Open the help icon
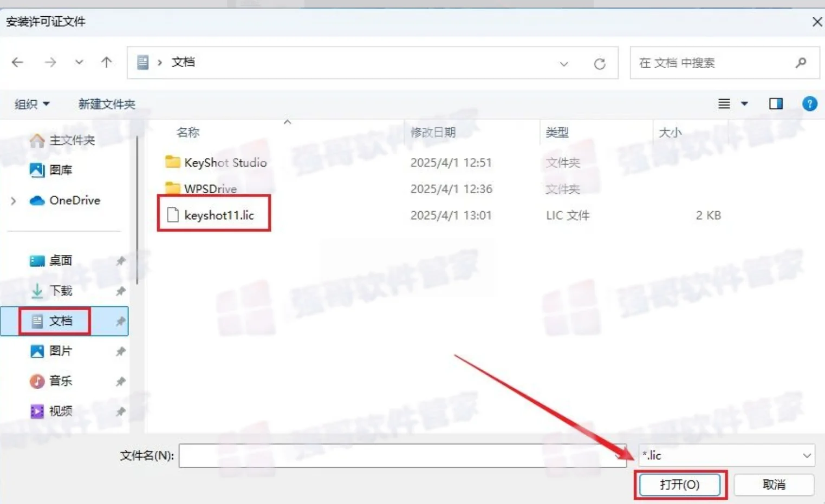The width and height of the screenshot is (825, 504). (810, 103)
